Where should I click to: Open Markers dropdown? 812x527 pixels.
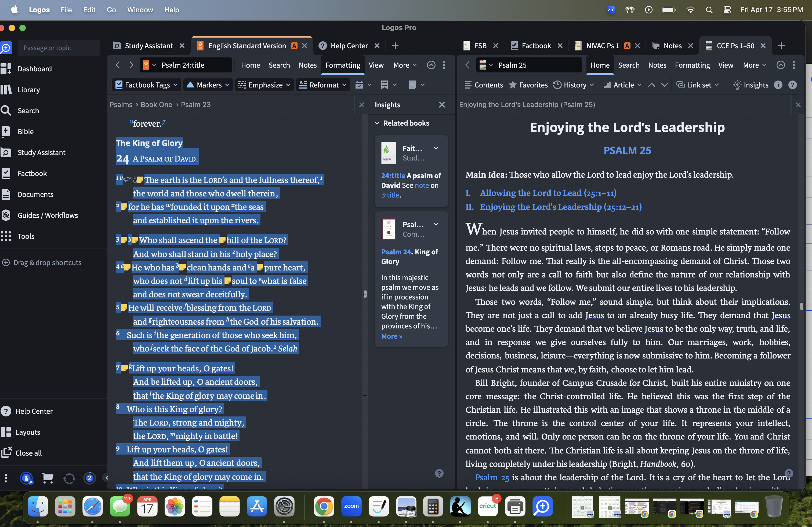(208, 85)
